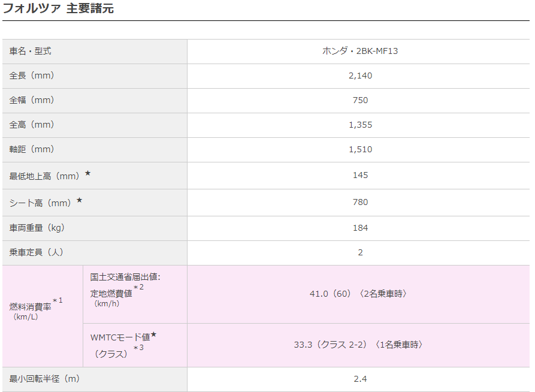Click footnote marker '*2' beside 定地燃費値
Image resolution: width=535 pixels, height=392 pixels.
coord(139,287)
